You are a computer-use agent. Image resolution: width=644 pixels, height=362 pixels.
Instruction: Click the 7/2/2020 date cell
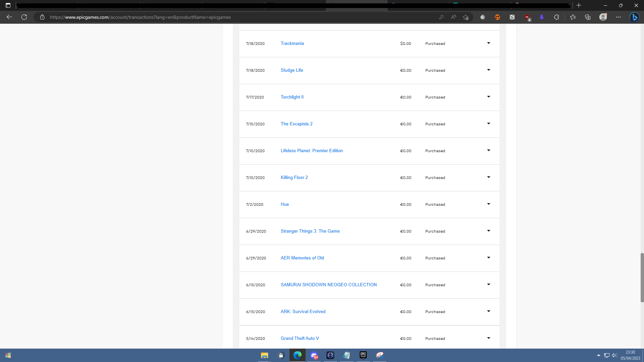point(255,204)
